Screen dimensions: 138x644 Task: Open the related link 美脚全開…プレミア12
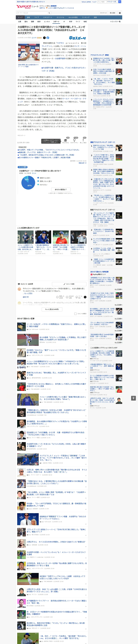(x=38, y=152)
